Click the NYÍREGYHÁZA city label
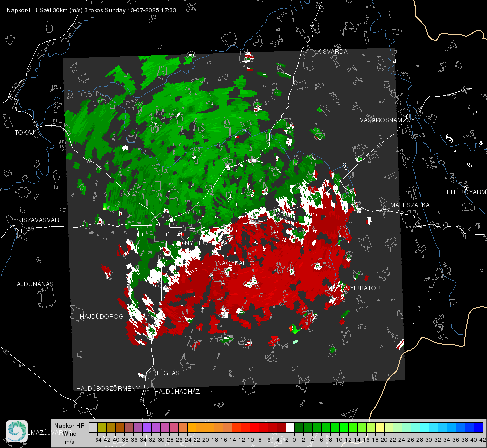Screen dimensions: 487x448 [x=206, y=243]
